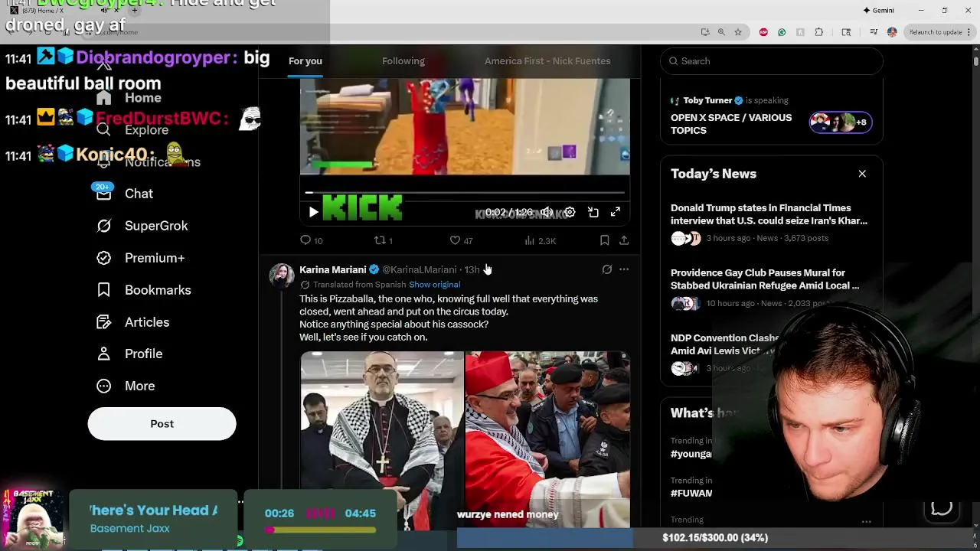Click Grok icon on Karina Mariani post
The image size is (980, 551).
point(607,269)
